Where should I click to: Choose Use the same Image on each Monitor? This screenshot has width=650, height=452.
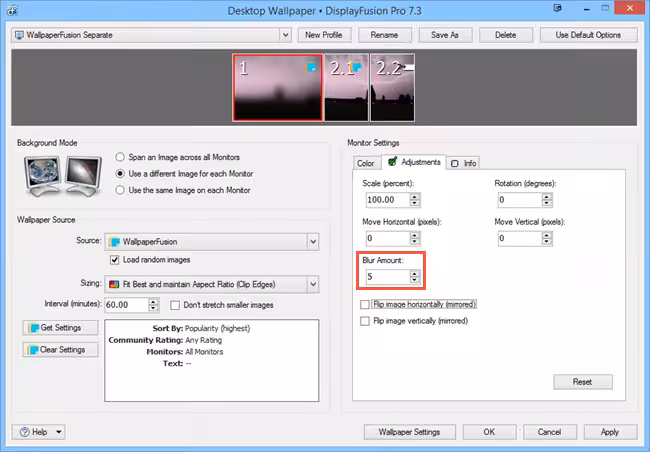[x=121, y=189]
